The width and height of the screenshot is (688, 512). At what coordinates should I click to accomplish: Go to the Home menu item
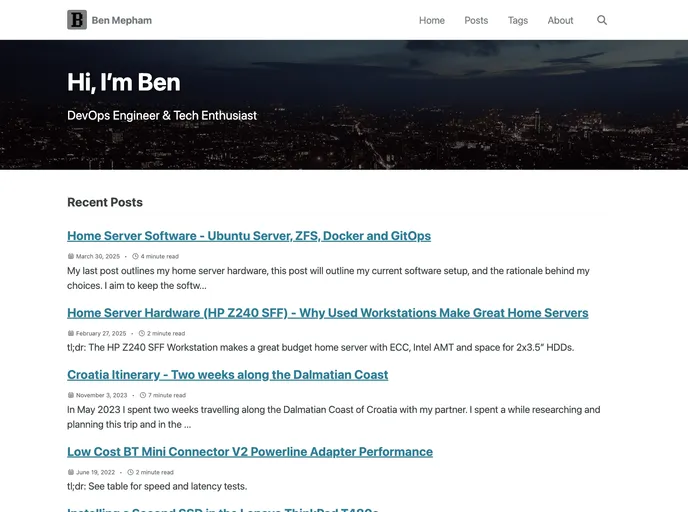(432, 20)
